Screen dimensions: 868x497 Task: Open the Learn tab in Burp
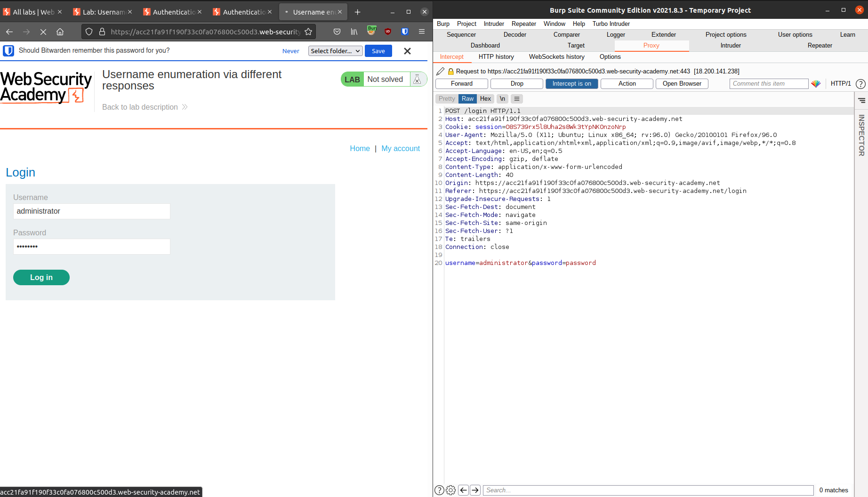coord(847,34)
